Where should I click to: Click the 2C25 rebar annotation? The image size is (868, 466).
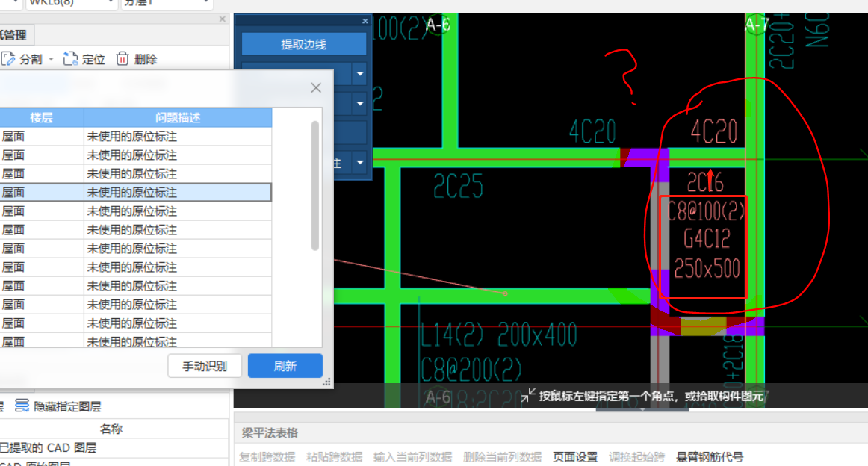[x=459, y=187]
